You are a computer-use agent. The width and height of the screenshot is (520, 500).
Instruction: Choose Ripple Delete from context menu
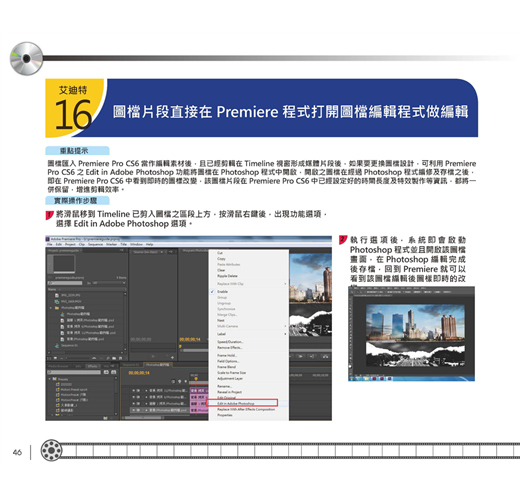click(x=227, y=276)
